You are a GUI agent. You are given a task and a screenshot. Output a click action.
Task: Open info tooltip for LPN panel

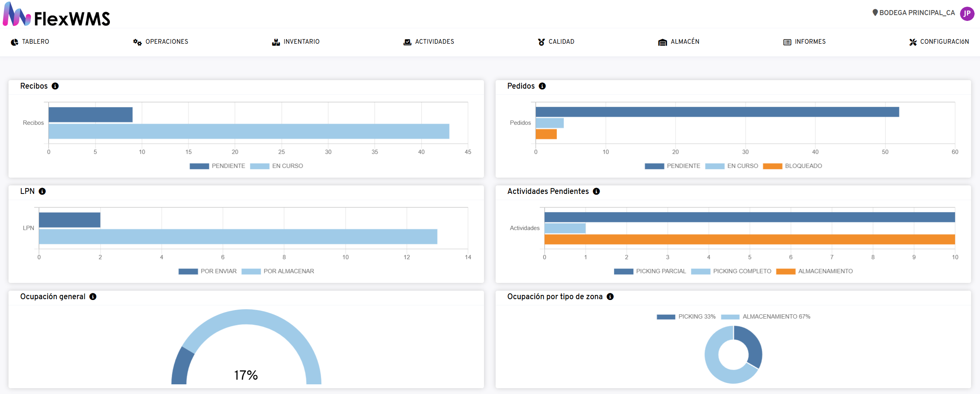[x=42, y=191]
